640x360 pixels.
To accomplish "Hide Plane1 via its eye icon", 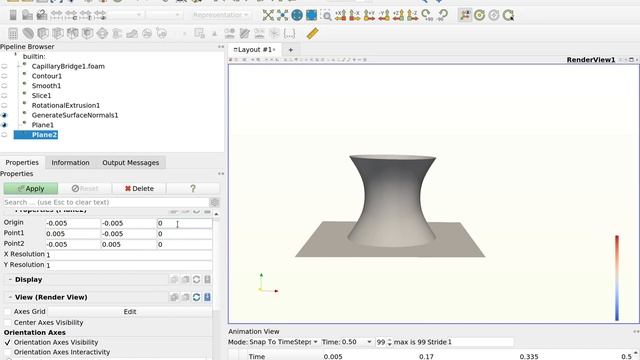I will [x=4, y=125].
